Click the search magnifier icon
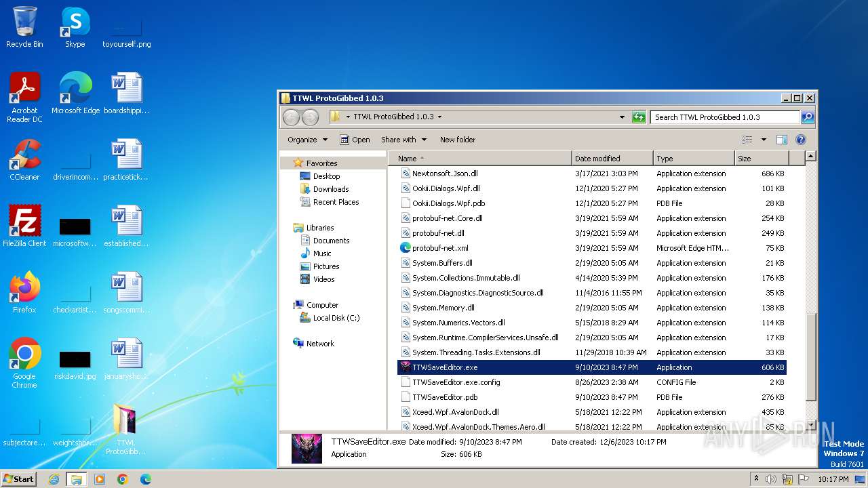 [807, 117]
